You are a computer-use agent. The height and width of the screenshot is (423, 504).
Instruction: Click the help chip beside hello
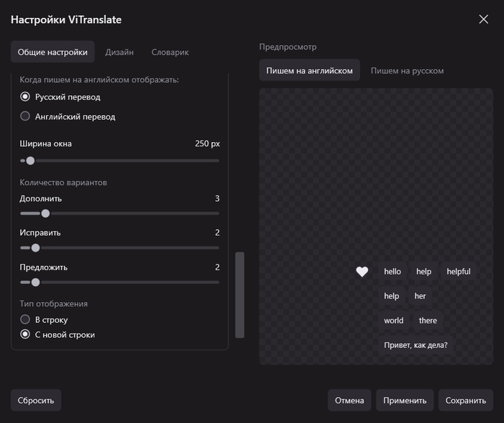[x=423, y=272]
